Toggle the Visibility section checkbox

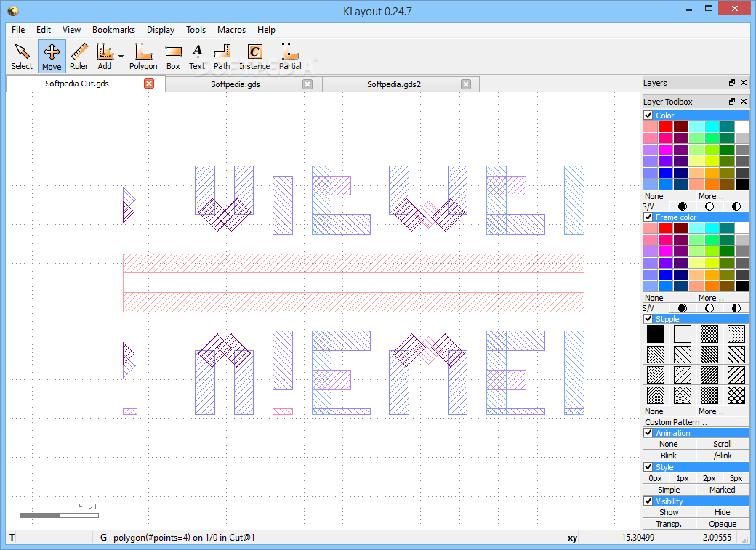tap(648, 501)
